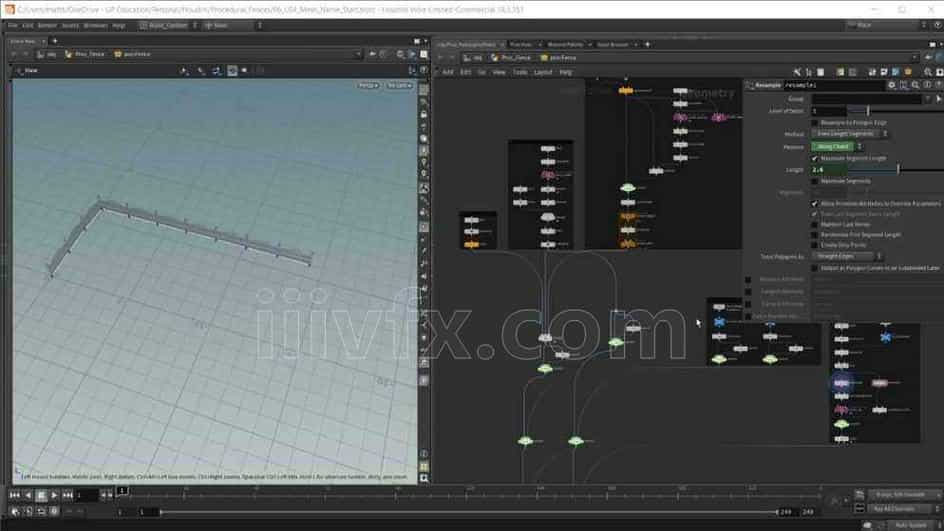
Task: Switch to Tree View tab
Action: coord(521,45)
